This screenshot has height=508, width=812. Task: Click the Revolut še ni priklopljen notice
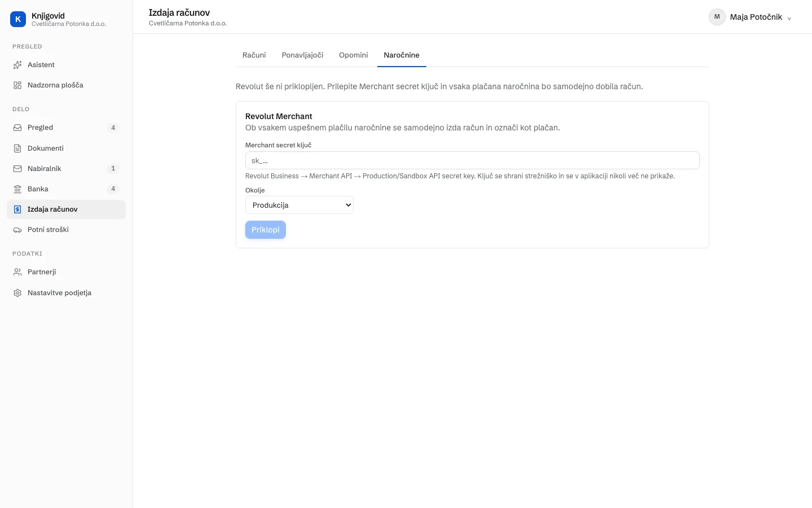tap(439, 86)
